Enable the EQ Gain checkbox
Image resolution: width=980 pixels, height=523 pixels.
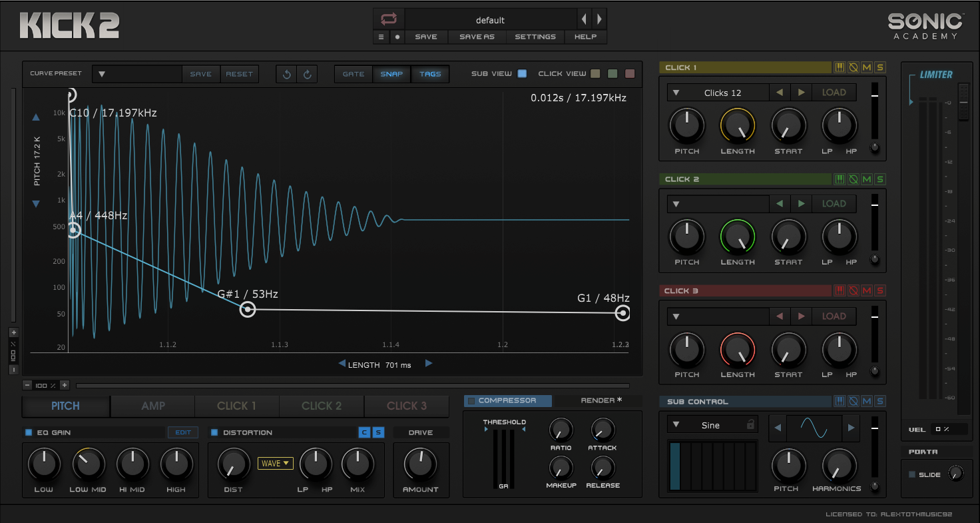click(28, 432)
